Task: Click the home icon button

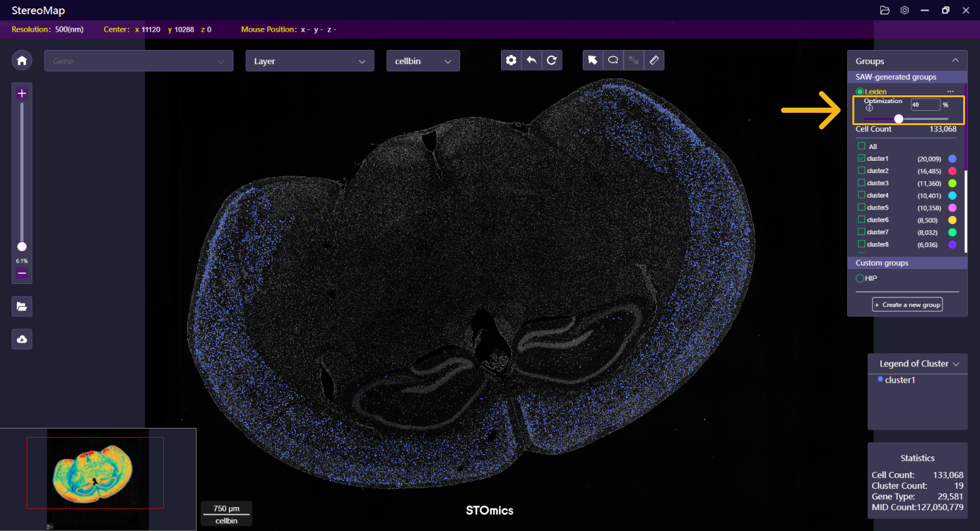Action: tap(22, 60)
